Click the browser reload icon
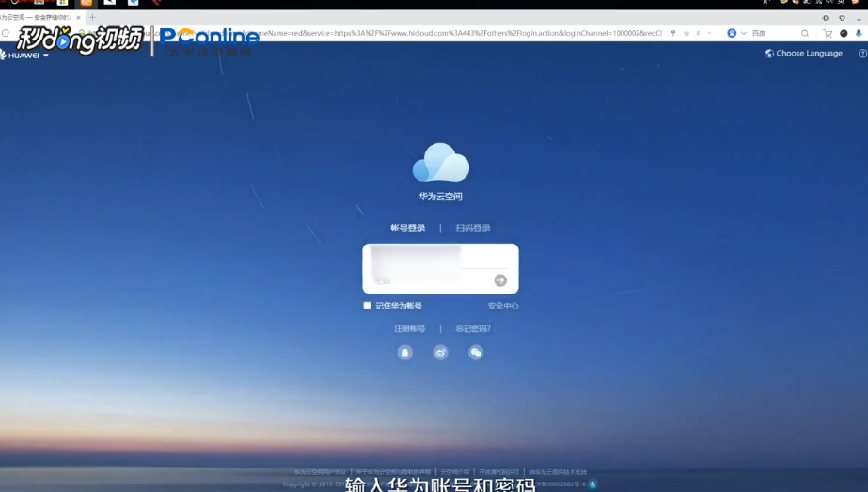Screen dimensions: 868x492 click(x=6, y=33)
